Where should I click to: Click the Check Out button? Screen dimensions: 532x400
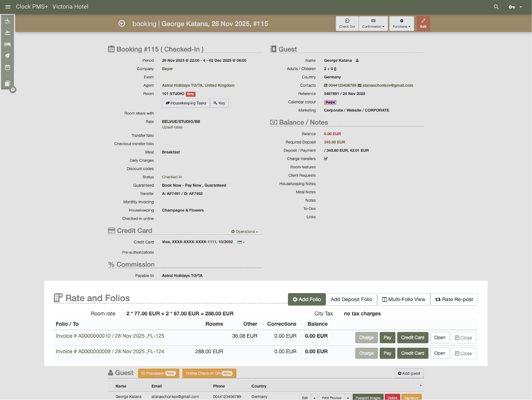(x=347, y=24)
